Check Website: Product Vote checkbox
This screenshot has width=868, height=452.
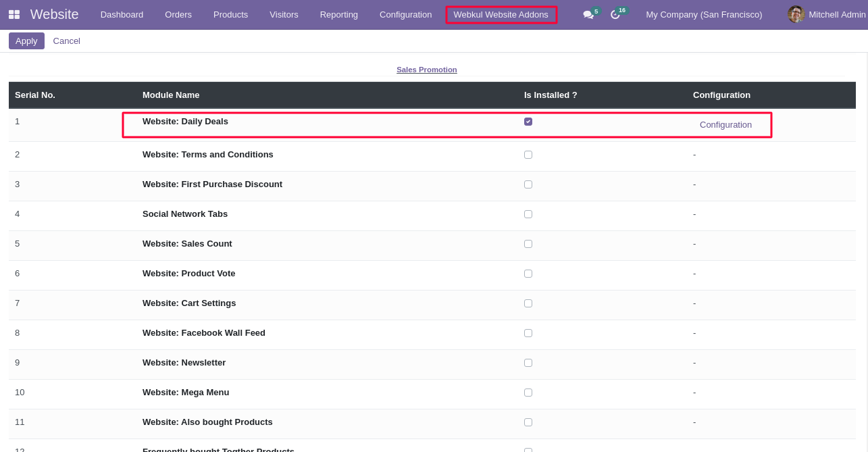coord(528,274)
